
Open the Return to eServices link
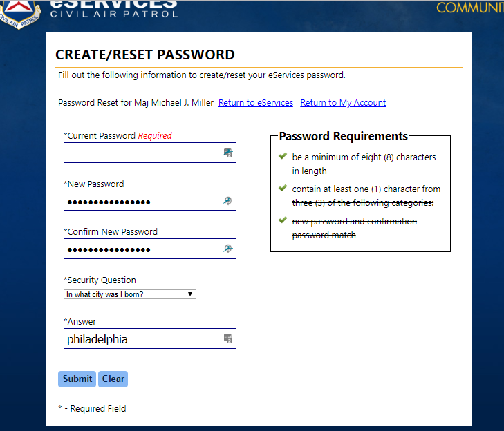pos(256,102)
